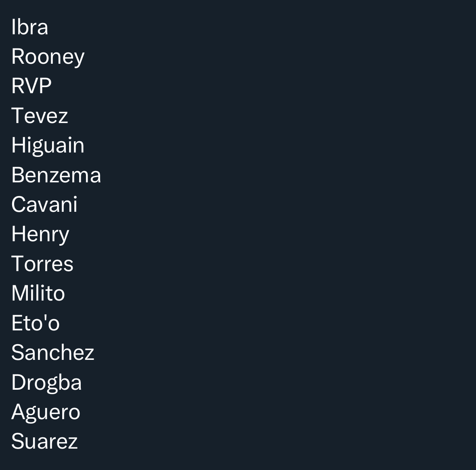476x470 pixels.
Task: Click the name Ibra
Action: (30, 27)
